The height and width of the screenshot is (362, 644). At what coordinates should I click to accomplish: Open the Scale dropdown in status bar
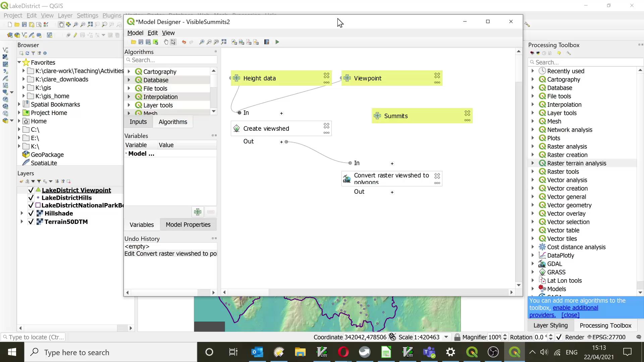(446, 337)
